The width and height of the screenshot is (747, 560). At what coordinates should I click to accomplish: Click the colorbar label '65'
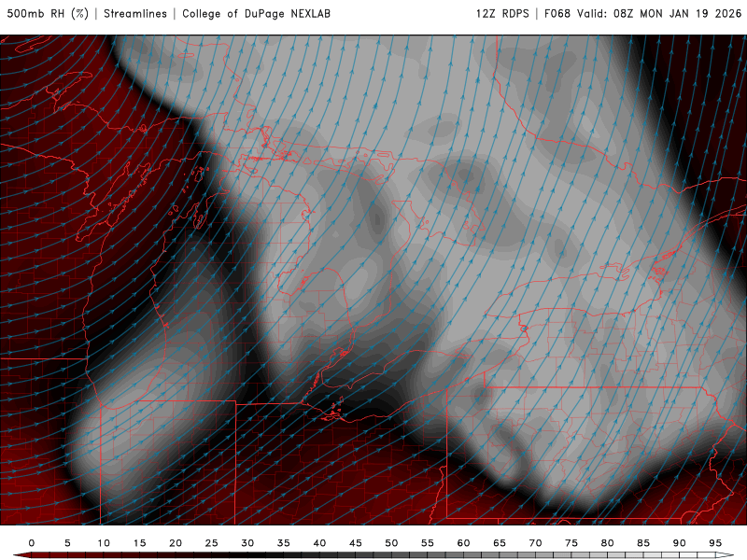[x=500, y=543]
